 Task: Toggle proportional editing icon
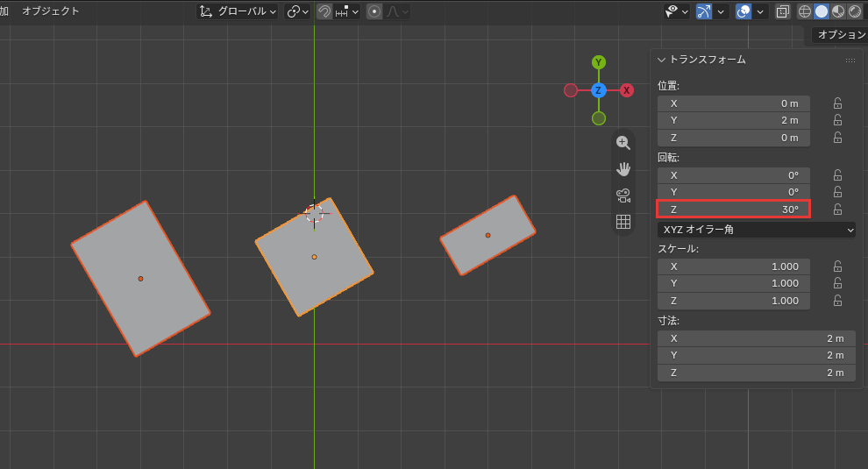[x=374, y=11]
